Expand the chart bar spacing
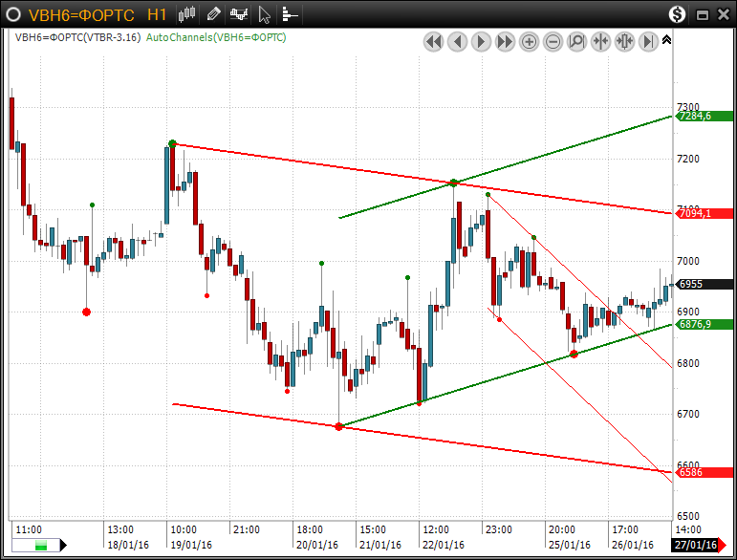 coord(624,41)
